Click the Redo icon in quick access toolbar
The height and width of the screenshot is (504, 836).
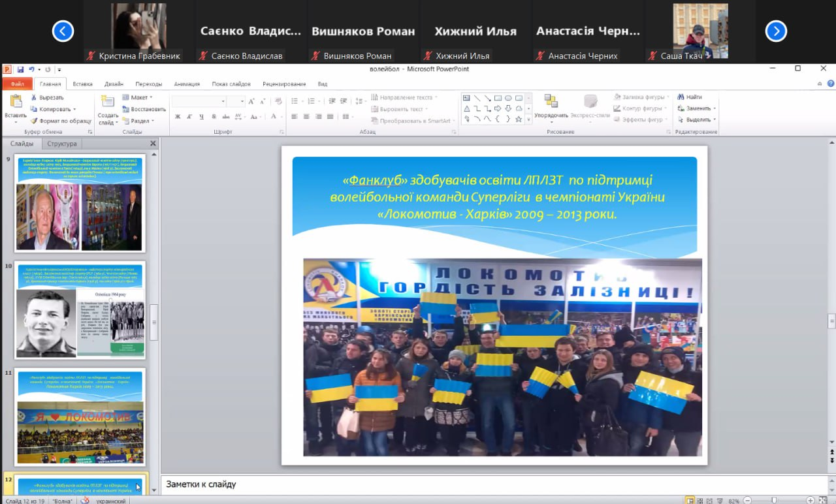(48, 69)
